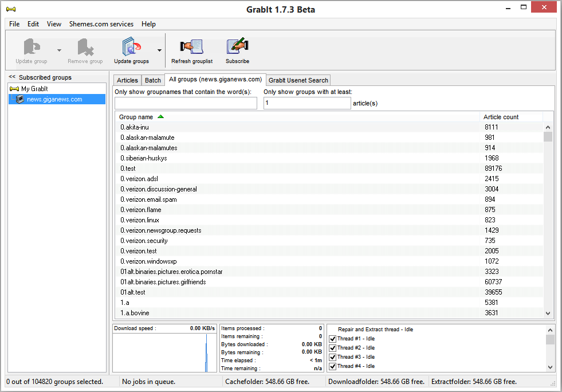Select the 0.siberian-huskys group row
Viewport: 562px width, 392px height.
330,158
